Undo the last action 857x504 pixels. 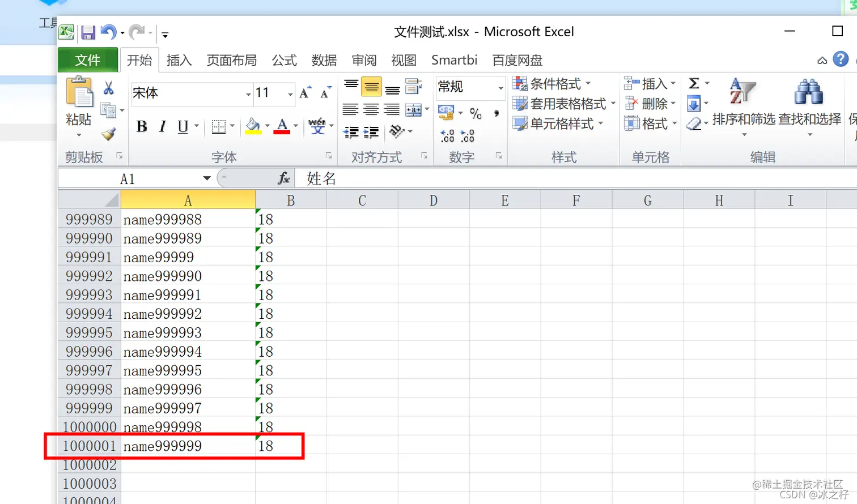[108, 32]
